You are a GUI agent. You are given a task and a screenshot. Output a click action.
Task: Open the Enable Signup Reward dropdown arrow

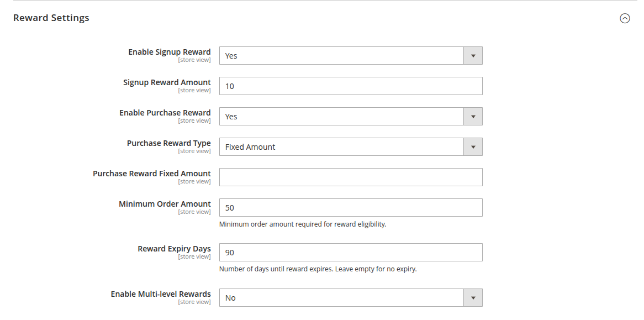[473, 56]
